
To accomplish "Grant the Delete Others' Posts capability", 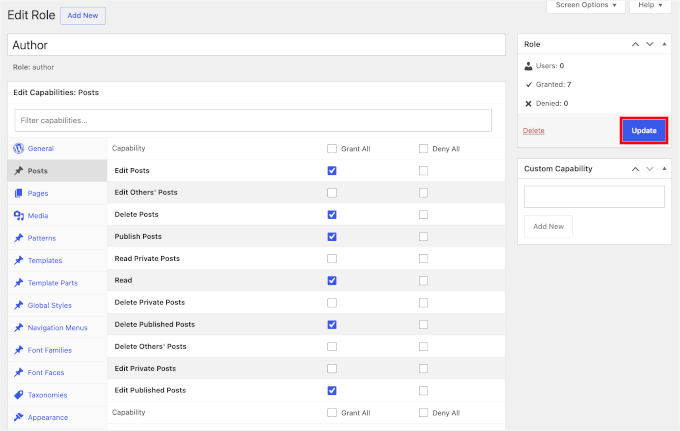I will coord(332,346).
